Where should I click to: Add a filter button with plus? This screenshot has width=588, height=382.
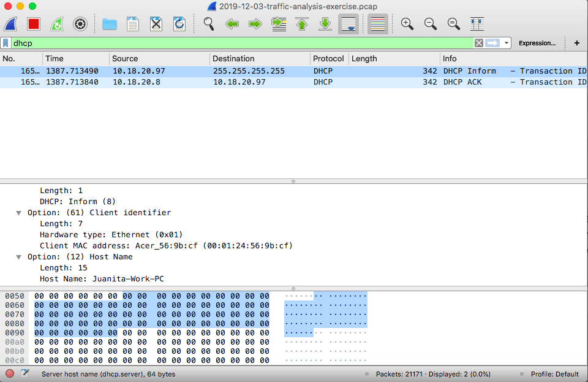pos(577,43)
